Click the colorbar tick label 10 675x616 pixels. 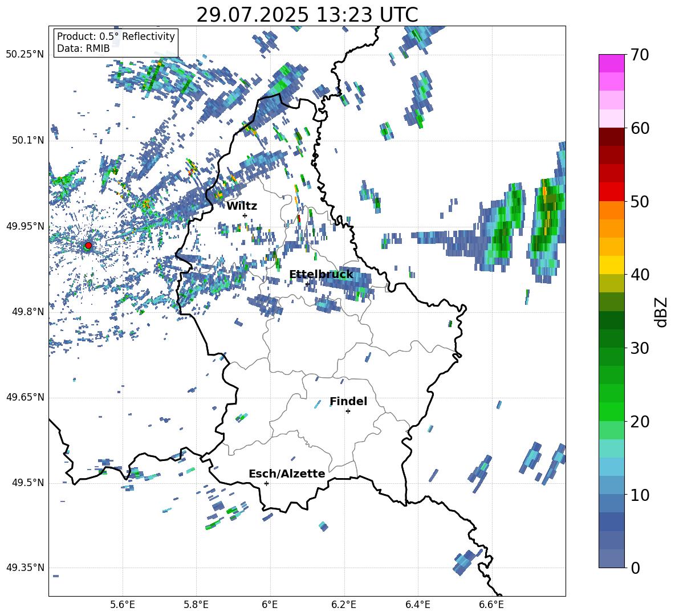[x=640, y=495]
